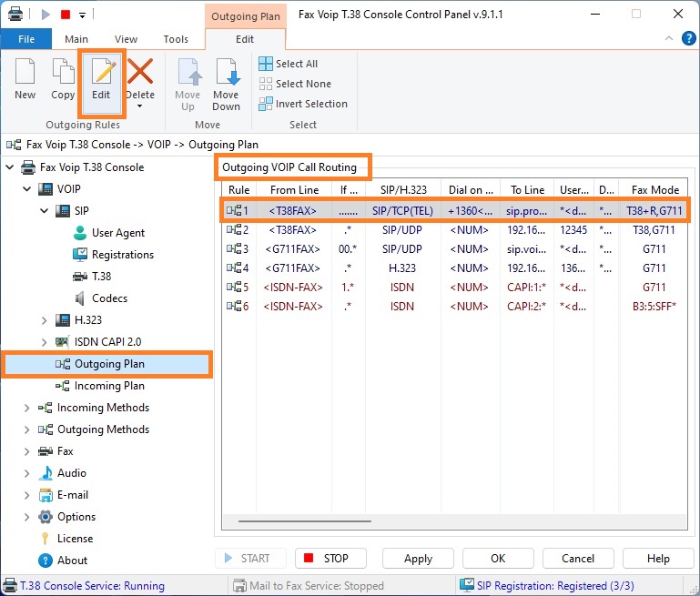Click the Options gear icon
700x596 pixels.
click(46, 517)
